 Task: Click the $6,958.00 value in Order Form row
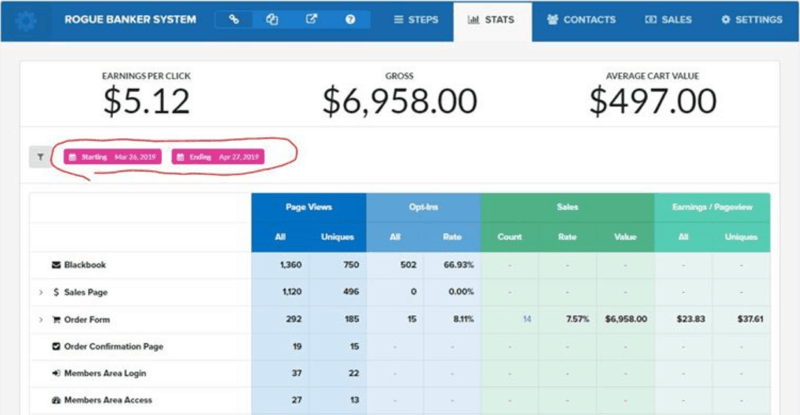tap(626, 319)
